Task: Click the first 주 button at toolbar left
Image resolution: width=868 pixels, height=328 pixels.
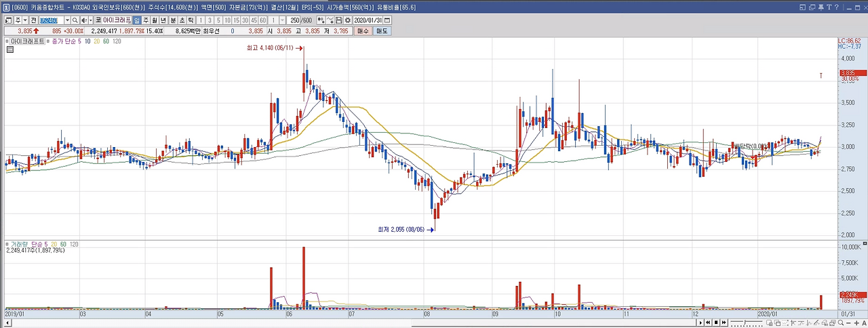Action: (18, 20)
